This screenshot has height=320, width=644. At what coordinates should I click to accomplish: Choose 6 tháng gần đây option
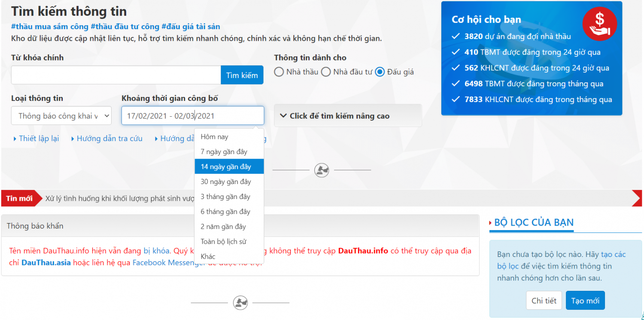coord(229,212)
